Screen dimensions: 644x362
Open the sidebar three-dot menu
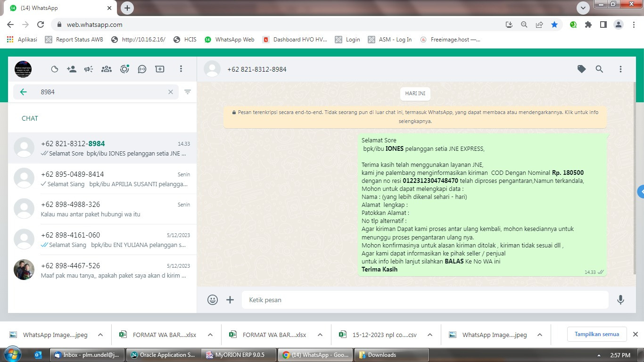[181, 69]
